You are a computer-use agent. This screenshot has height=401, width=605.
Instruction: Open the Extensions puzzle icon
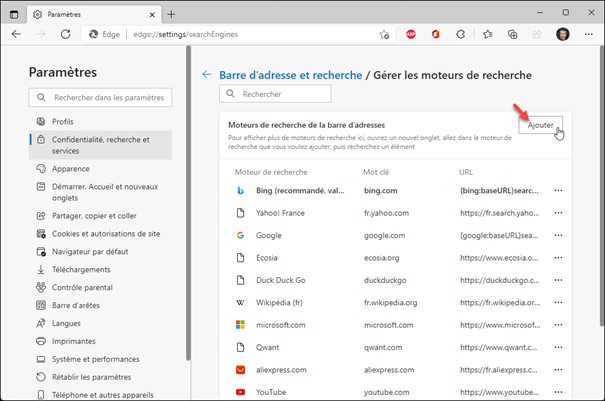(x=461, y=33)
